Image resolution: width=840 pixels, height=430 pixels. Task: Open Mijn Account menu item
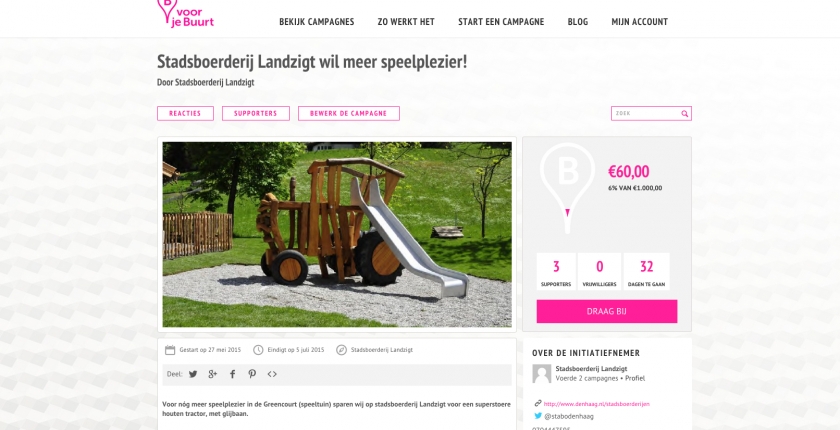click(x=640, y=22)
